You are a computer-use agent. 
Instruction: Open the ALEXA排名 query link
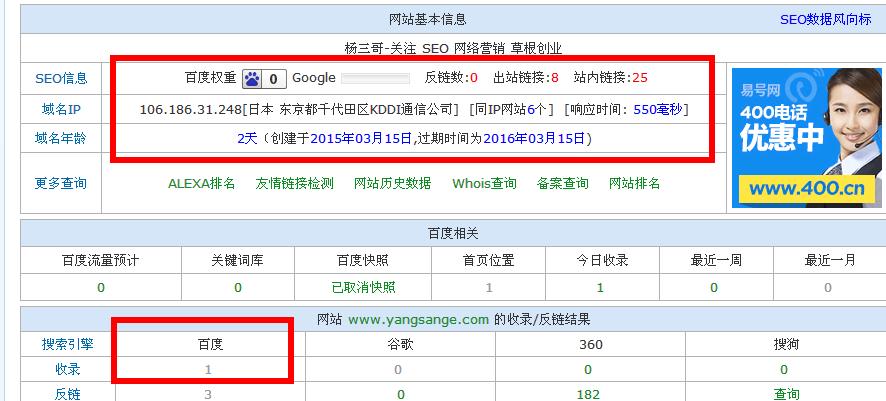202,184
